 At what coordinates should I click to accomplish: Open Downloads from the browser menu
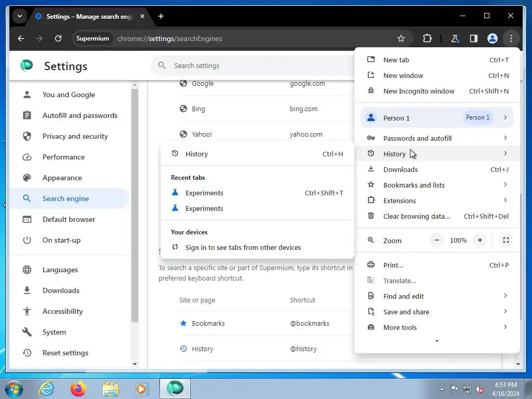(437, 169)
